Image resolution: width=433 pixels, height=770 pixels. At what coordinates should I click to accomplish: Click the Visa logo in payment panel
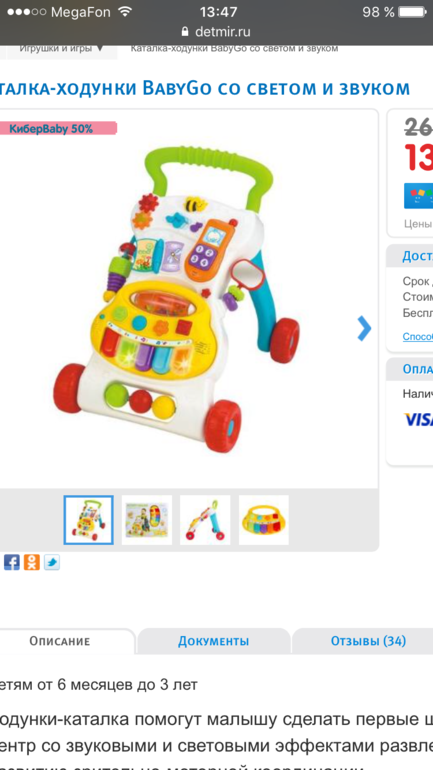pos(418,419)
